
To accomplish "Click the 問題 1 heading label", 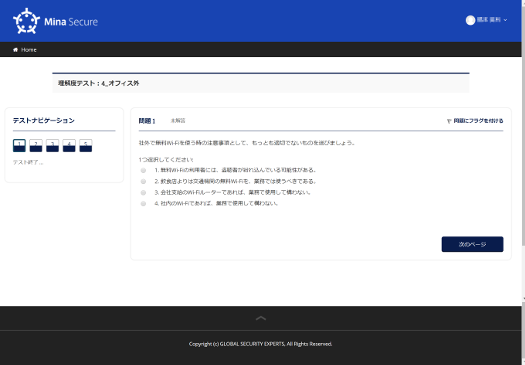I will [147, 121].
